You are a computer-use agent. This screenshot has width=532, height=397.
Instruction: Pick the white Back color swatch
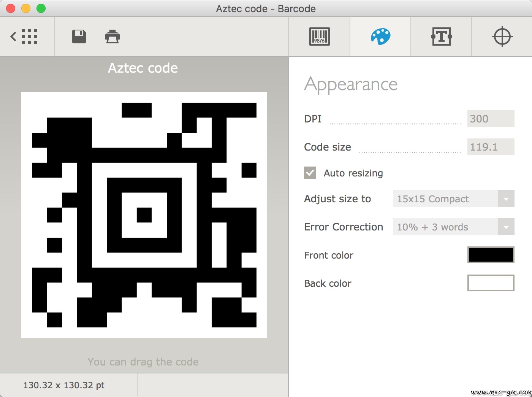[491, 283]
